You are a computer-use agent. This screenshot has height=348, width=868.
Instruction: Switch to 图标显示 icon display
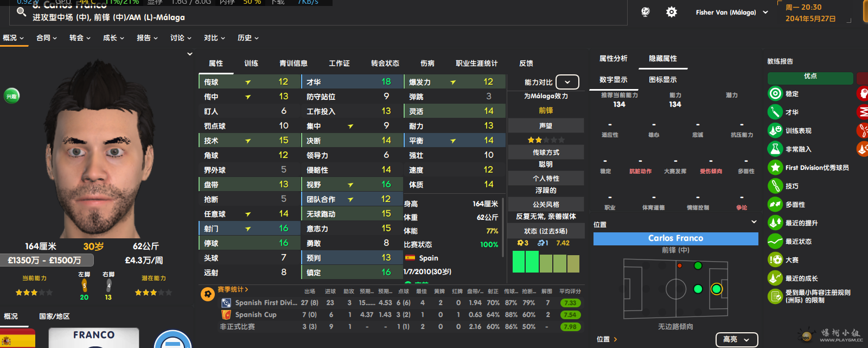tap(663, 79)
